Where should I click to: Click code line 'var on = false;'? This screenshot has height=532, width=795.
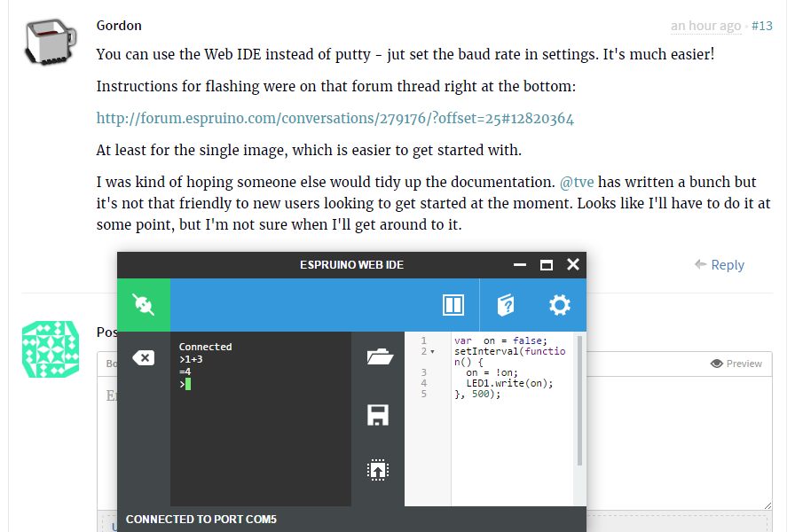point(500,340)
